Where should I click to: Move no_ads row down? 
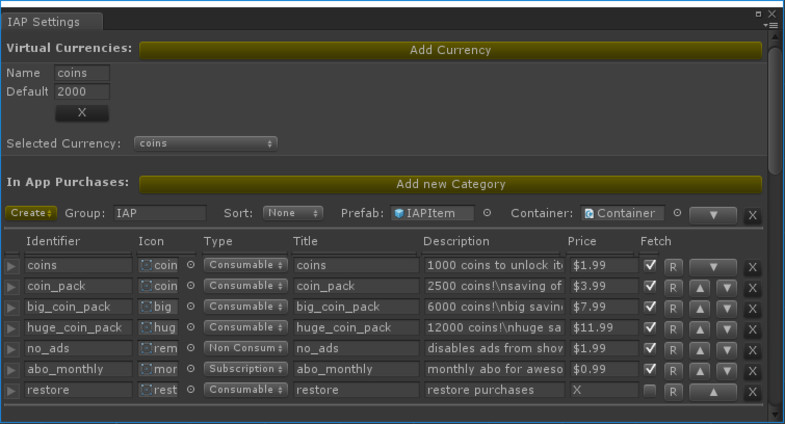[x=726, y=350]
